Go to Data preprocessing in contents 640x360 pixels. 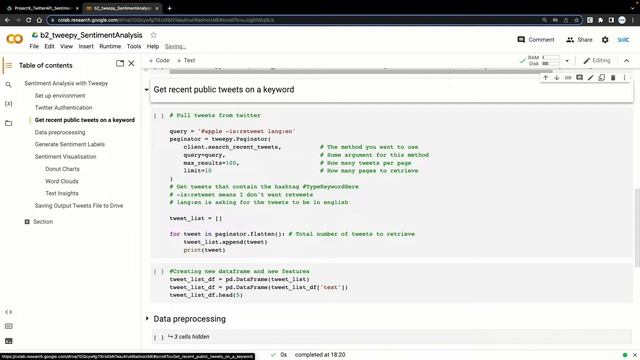point(60,132)
